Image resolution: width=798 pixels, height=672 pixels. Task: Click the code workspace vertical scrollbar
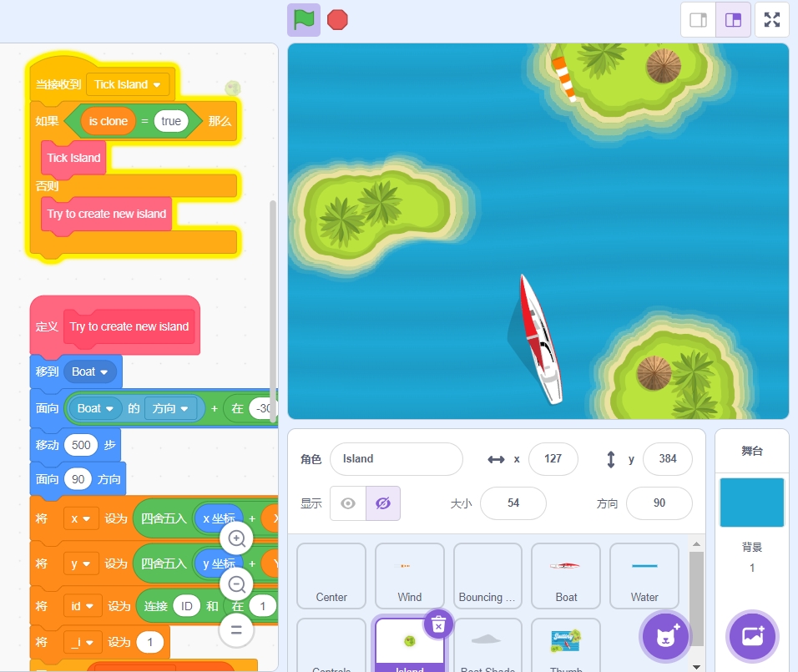pos(273,311)
